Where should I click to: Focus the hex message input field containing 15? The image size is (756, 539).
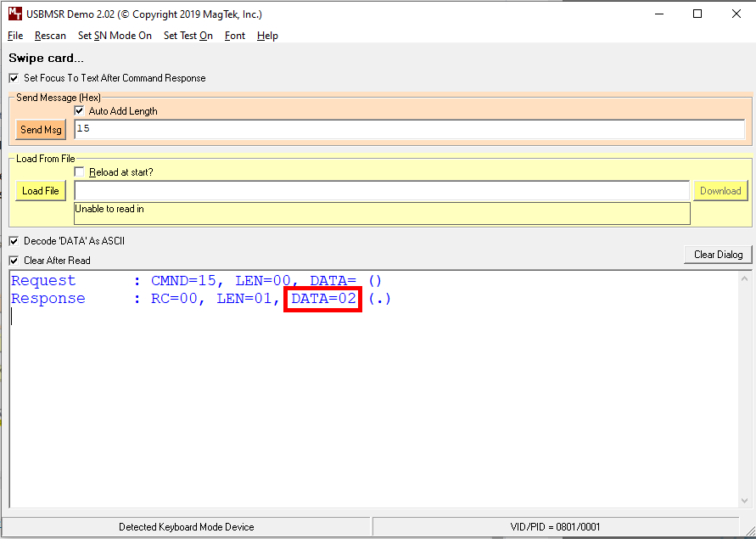pos(409,129)
